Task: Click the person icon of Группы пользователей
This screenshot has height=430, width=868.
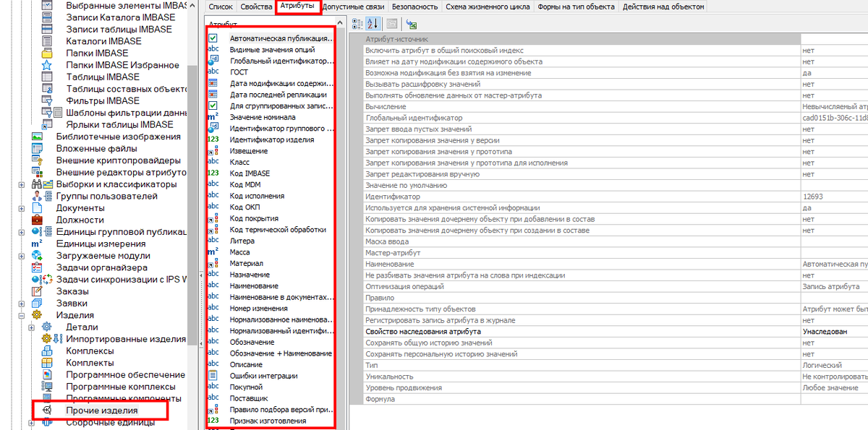Action: (38, 196)
